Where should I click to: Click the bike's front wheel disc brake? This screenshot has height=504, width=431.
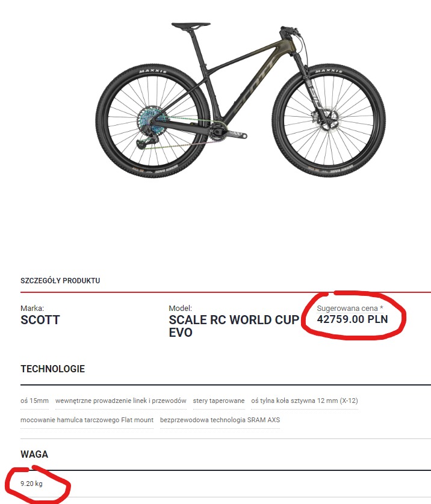325,120
